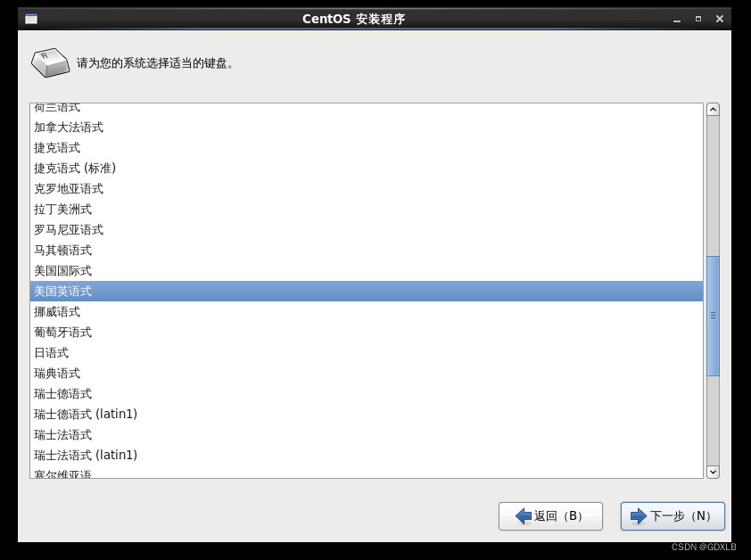Viewport: 751px width, 560px height.
Task: Choose 捷克语式 (标准) keyboard
Action: click(75, 169)
